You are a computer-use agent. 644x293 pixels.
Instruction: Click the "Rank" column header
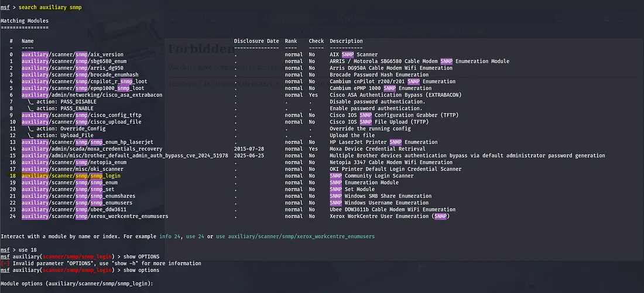coord(291,41)
